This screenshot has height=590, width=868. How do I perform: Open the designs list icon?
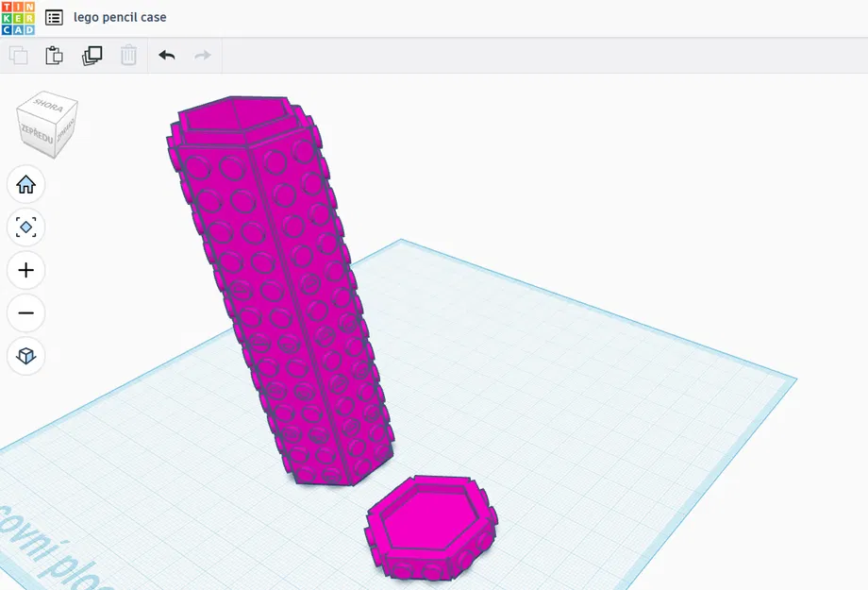tap(54, 18)
